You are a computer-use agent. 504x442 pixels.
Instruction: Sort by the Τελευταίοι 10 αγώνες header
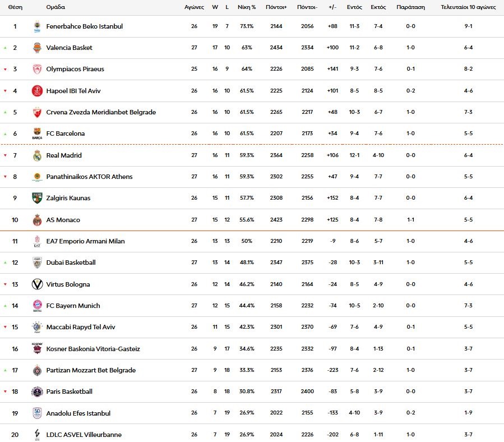[468, 7]
